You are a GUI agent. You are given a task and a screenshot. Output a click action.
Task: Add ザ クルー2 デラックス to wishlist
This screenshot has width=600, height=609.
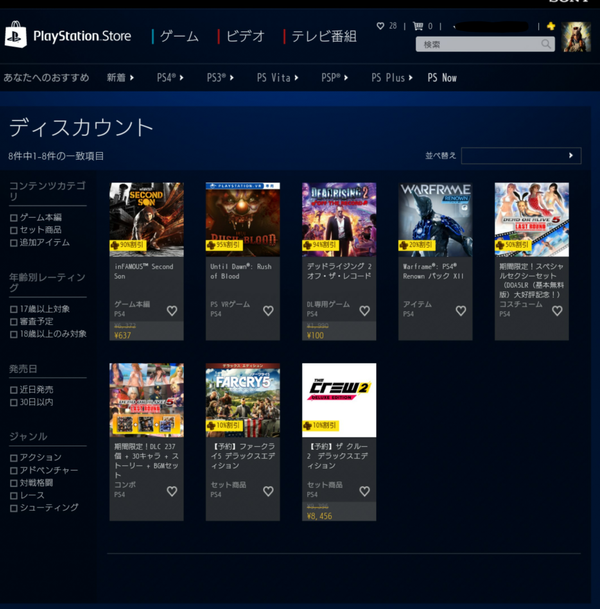[365, 491]
